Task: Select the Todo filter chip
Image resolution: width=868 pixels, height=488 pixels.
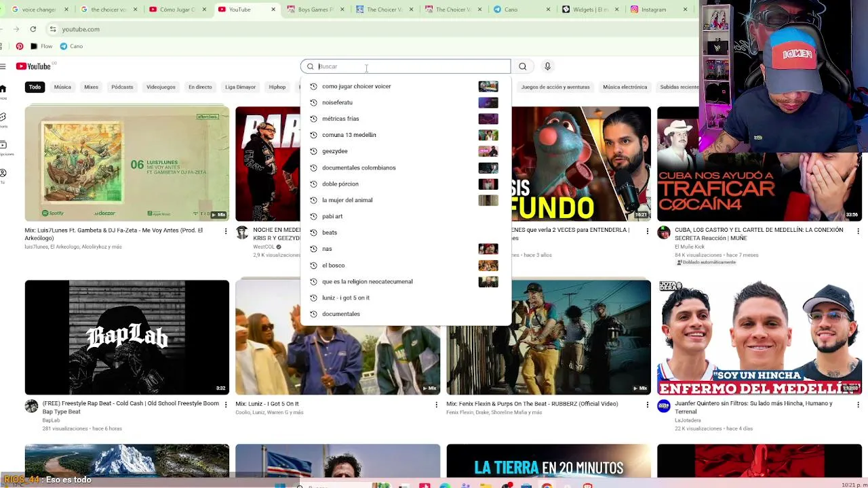Action: 35,87
